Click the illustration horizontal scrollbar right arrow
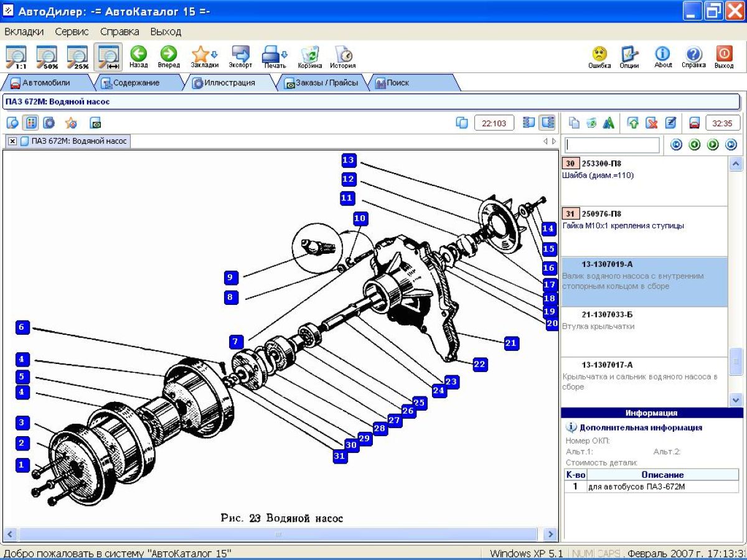The height and width of the screenshot is (560, 747). pos(550,534)
